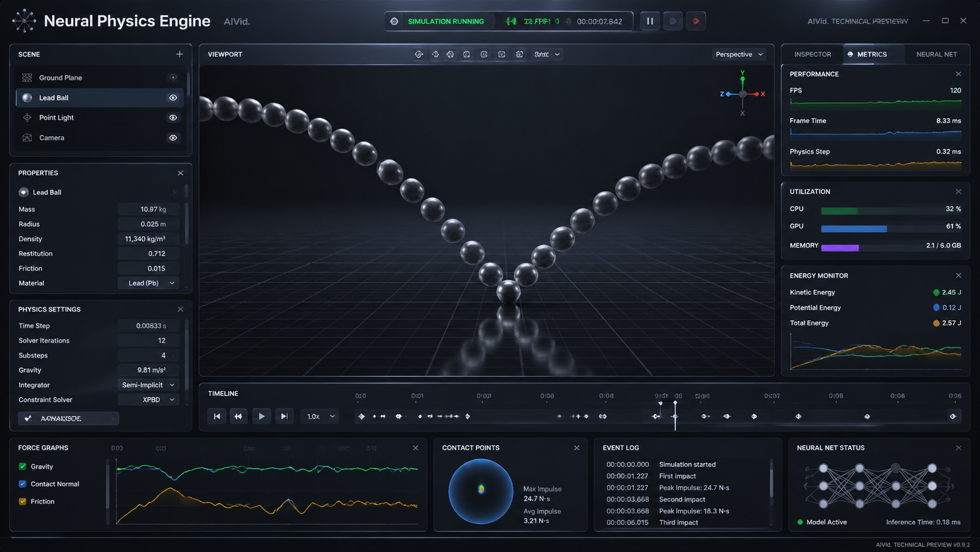This screenshot has height=552, width=980.
Task: Uncheck the Gravity force graph
Action: [x=23, y=466]
